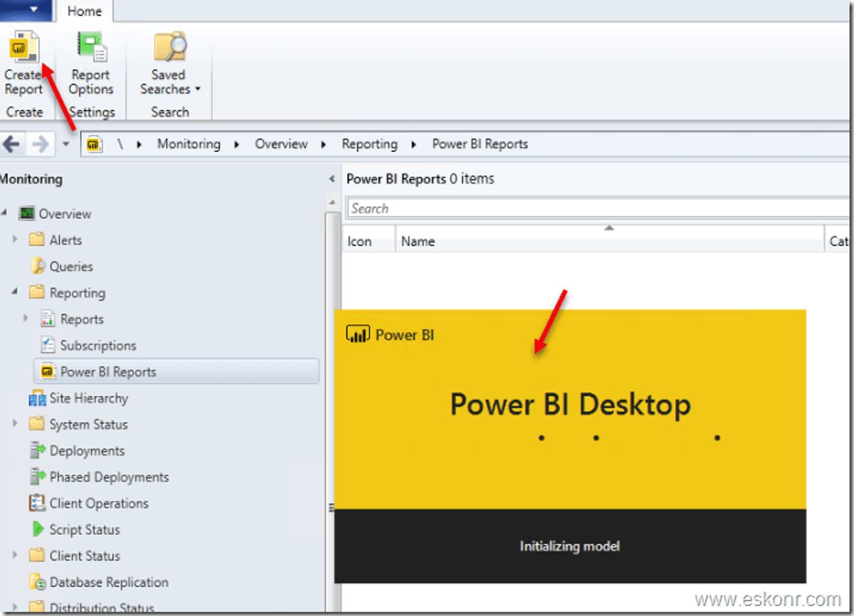Viewport: 854px width, 616px height.
Task: Click Overview in the breadcrumb path
Action: coord(281,144)
